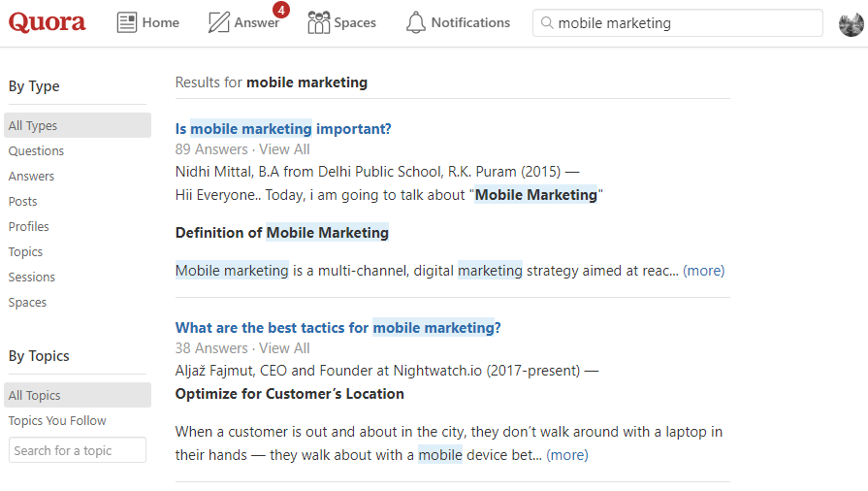
Task: View All 89 answers link
Action: point(284,149)
